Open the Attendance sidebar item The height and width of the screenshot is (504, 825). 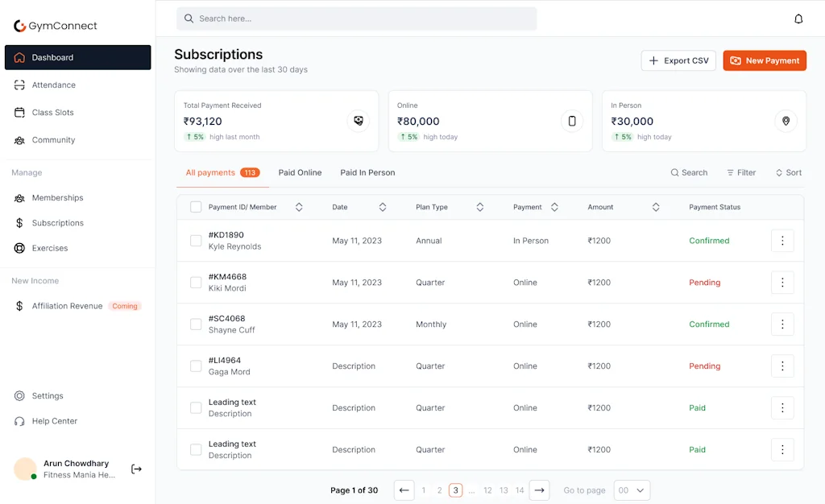(x=54, y=85)
